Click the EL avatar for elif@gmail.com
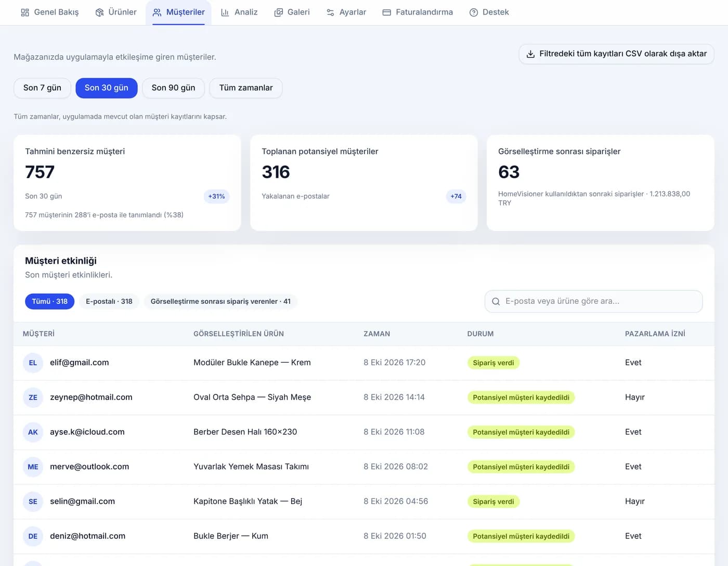Image resolution: width=728 pixels, height=566 pixels. tap(33, 363)
